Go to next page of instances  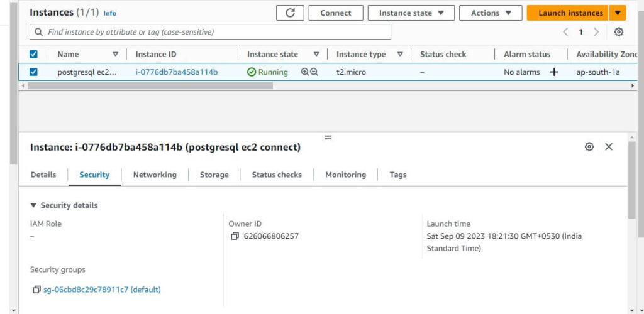point(596,32)
